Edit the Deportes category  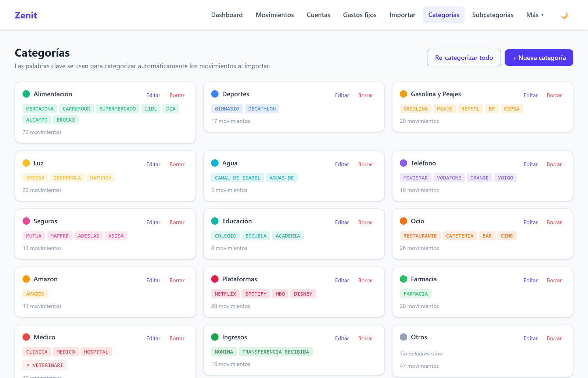(x=342, y=95)
